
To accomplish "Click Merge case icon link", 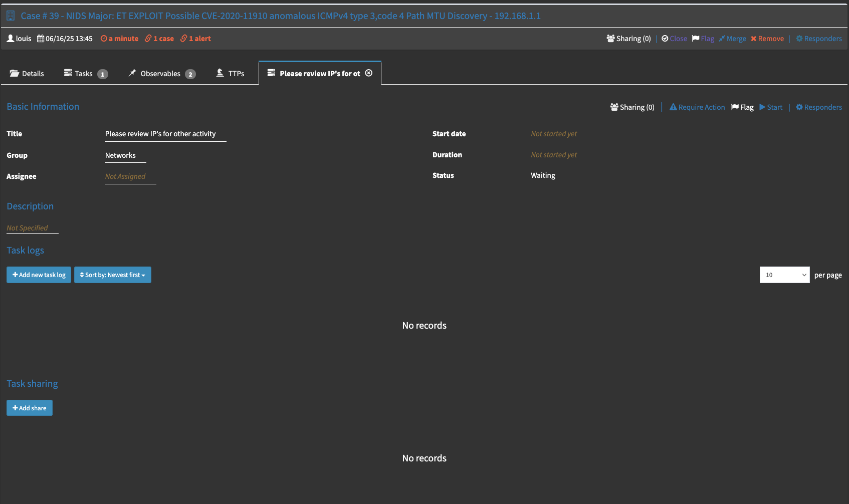I will 732,39.
